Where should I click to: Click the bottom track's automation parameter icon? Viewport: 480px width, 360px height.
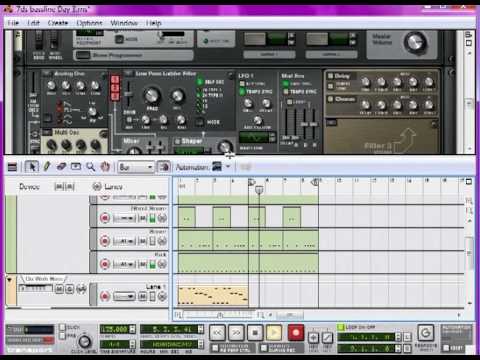pyautogui.click(x=81, y=289)
